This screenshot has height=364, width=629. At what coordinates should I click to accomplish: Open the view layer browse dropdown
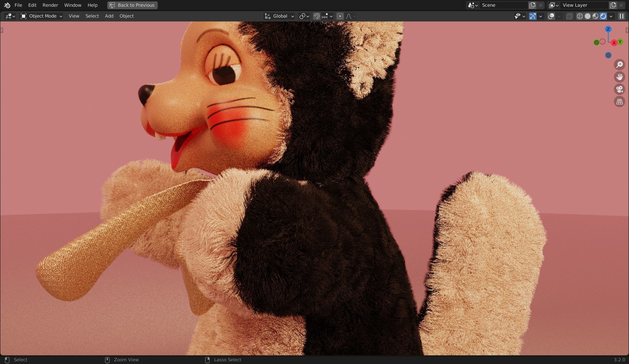click(553, 5)
